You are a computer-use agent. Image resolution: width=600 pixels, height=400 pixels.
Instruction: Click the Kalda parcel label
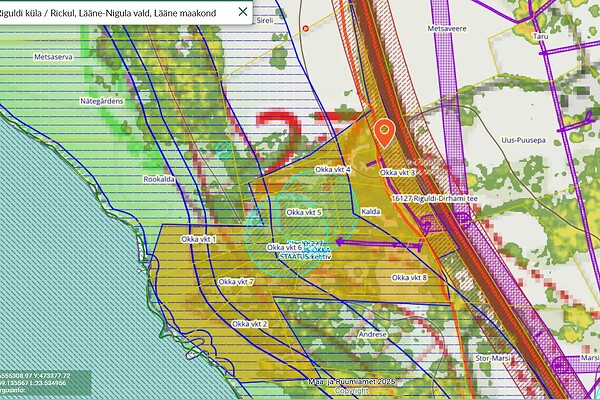371,212
